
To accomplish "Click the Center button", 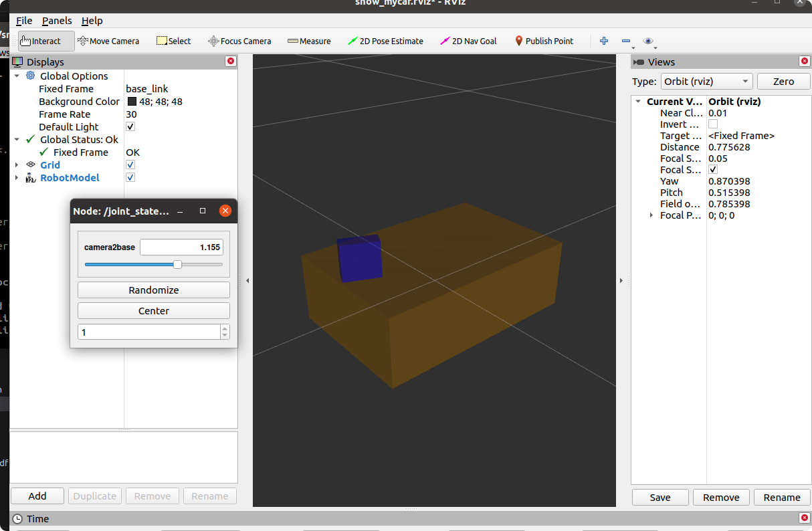I will tap(154, 311).
